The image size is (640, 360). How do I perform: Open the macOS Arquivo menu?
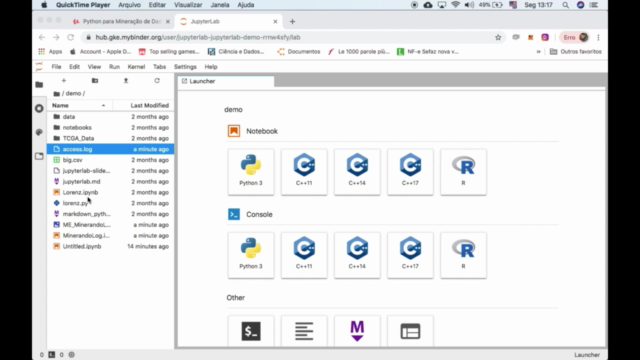129,5
